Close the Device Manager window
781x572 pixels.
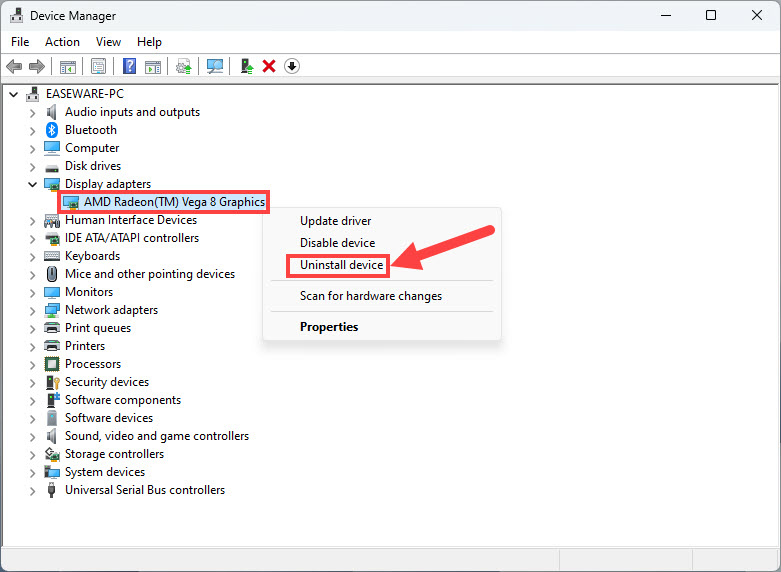(757, 15)
